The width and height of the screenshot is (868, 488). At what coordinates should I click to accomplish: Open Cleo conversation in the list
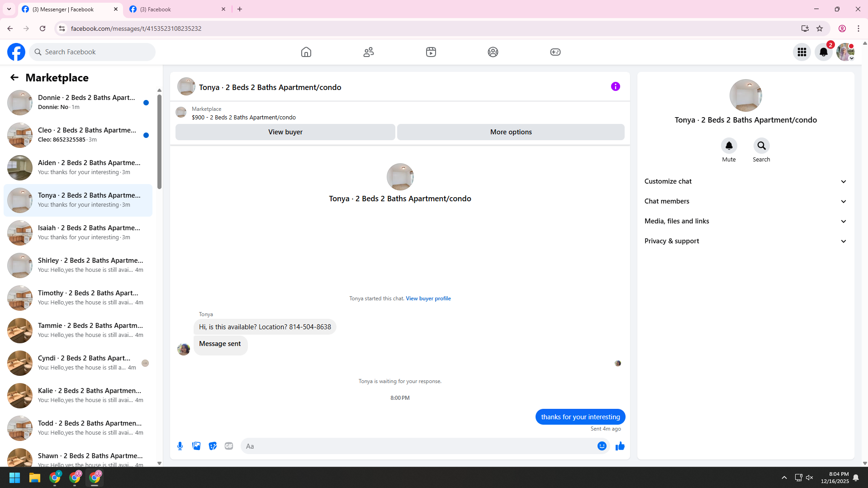[78, 135]
